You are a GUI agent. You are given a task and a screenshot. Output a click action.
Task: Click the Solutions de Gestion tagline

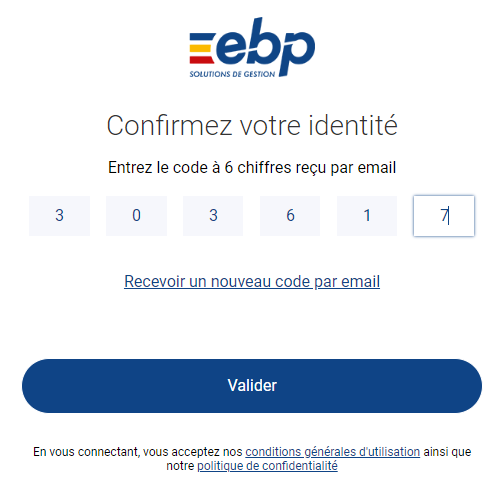[232, 74]
